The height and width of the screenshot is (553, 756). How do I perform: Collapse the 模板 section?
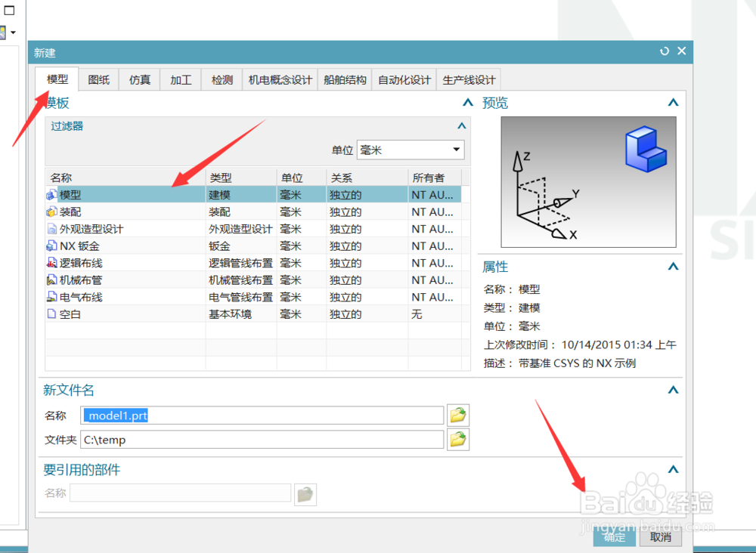tap(468, 102)
